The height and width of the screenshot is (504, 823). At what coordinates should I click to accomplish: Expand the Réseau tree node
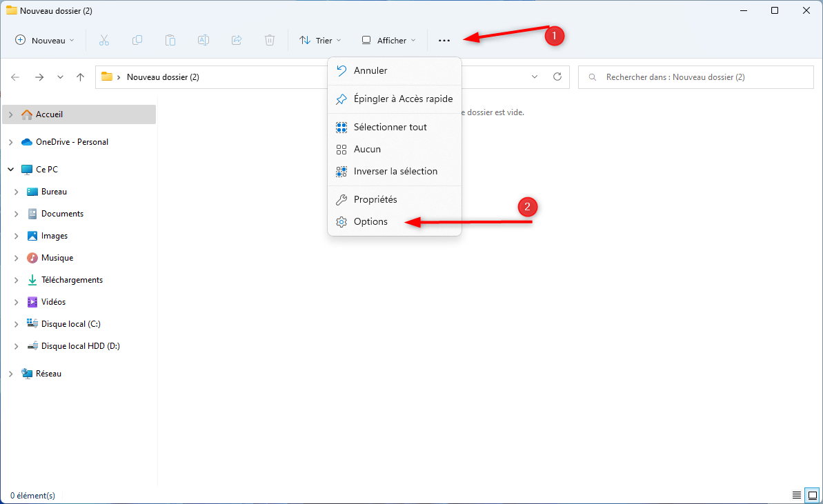coord(10,374)
